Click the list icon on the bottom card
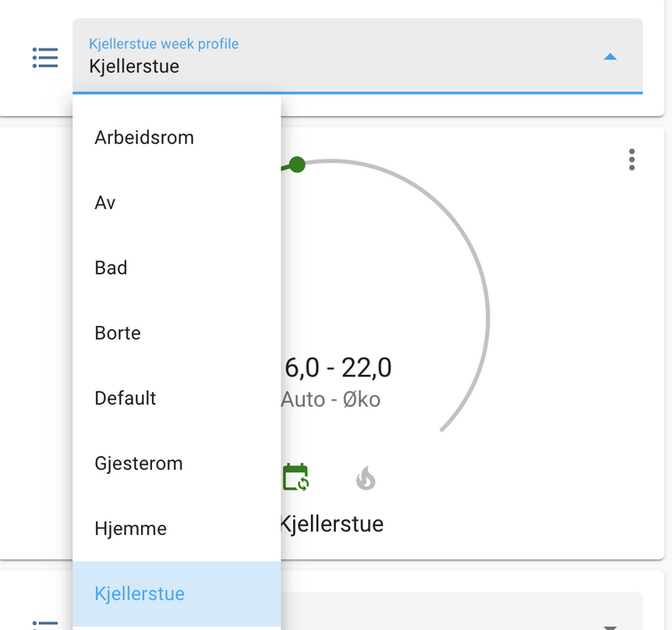The height and width of the screenshot is (630, 672). [45, 623]
